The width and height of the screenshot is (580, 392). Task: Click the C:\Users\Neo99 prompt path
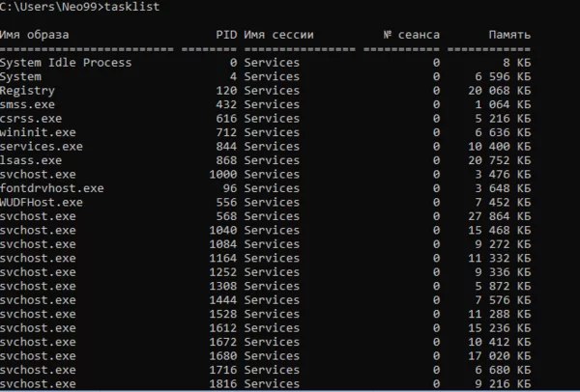(45, 8)
